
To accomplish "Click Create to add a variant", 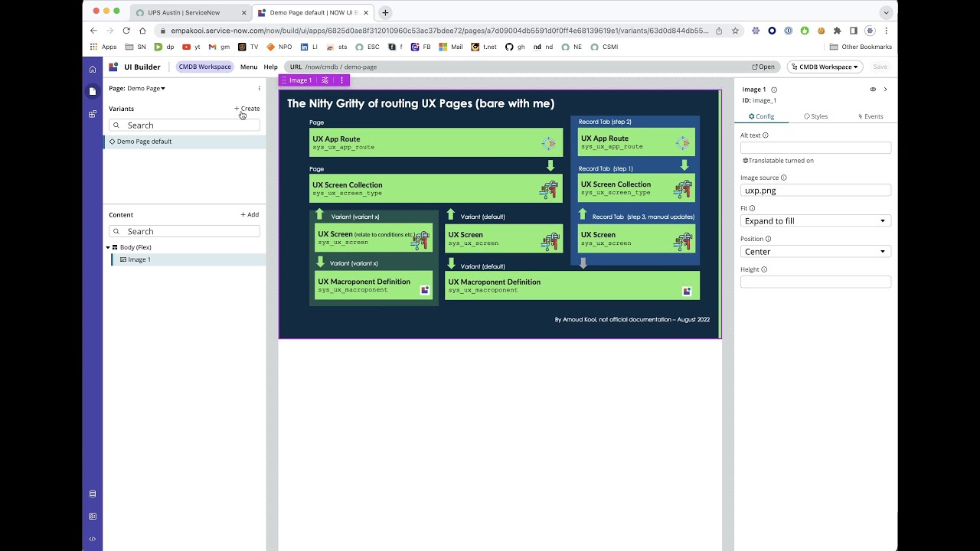I will pos(247,109).
